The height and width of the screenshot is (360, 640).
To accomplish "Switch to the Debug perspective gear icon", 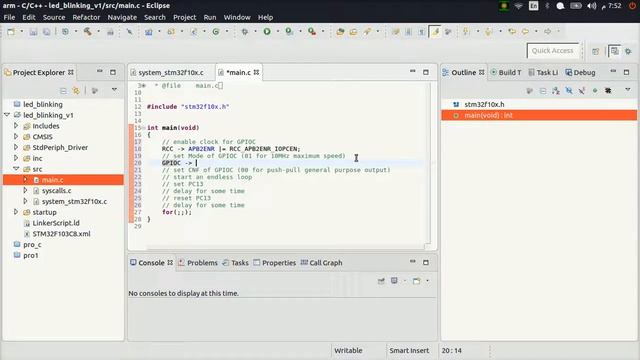I will click(628, 51).
